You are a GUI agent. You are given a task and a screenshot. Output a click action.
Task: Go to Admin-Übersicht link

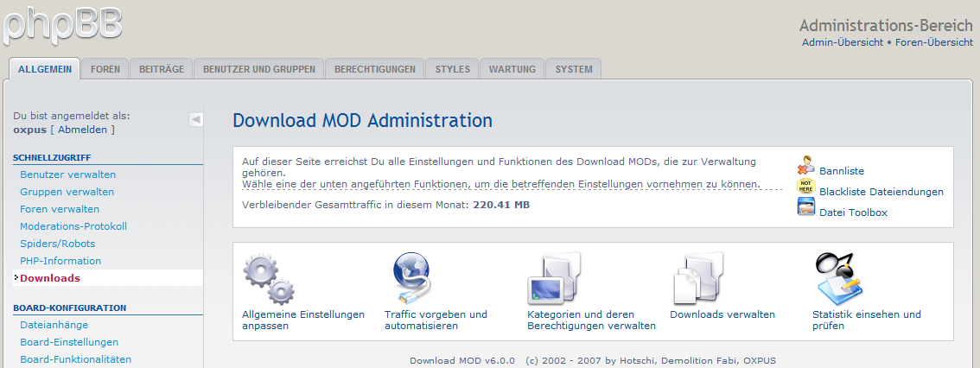(843, 42)
